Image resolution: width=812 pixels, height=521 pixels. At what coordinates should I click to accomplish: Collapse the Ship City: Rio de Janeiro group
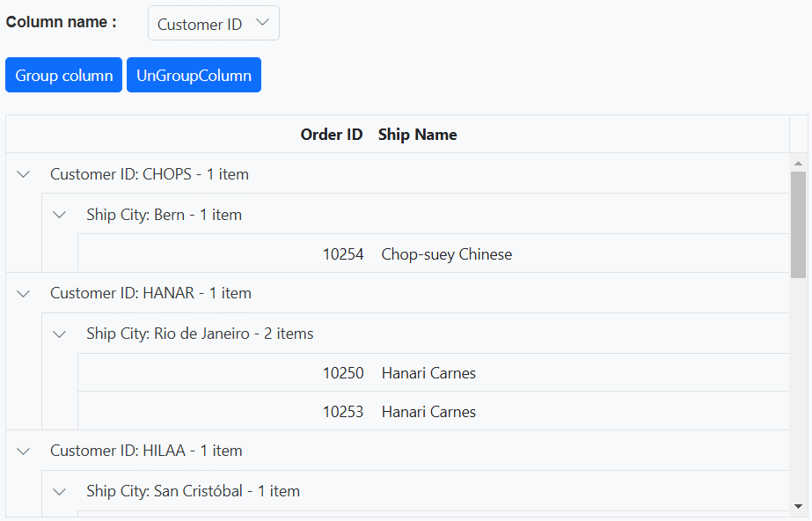coord(60,334)
